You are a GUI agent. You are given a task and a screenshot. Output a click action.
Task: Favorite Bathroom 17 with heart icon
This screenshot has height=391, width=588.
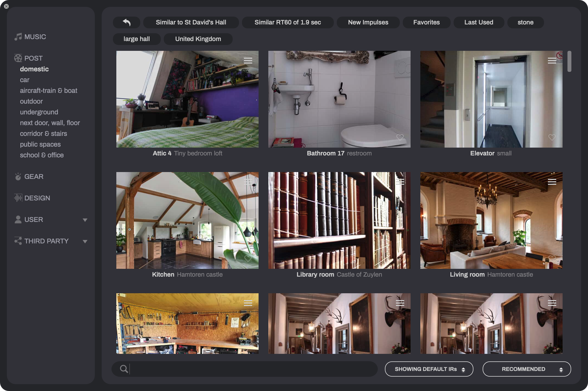[x=400, y=137]
